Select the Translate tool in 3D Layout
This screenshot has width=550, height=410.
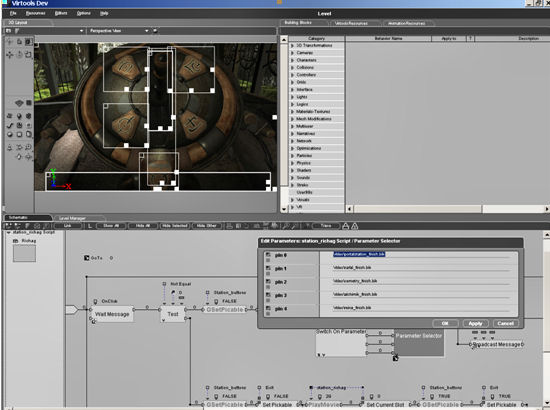point(10,54)
